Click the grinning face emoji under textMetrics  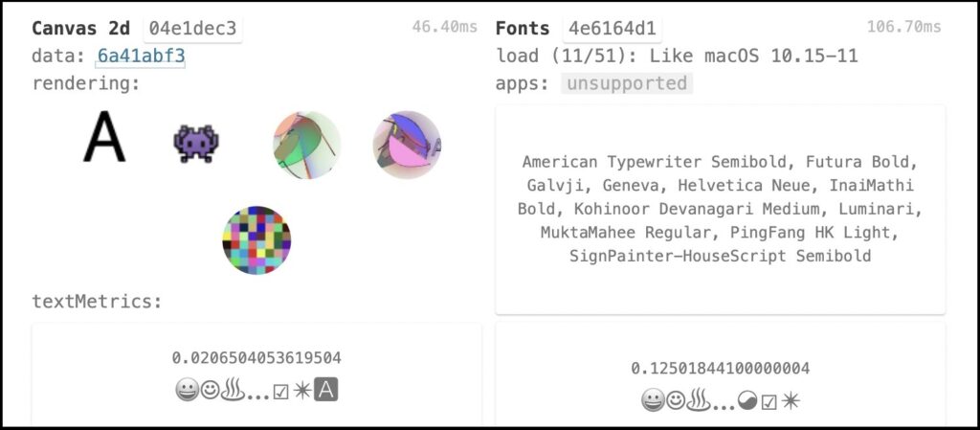[187, 391]
